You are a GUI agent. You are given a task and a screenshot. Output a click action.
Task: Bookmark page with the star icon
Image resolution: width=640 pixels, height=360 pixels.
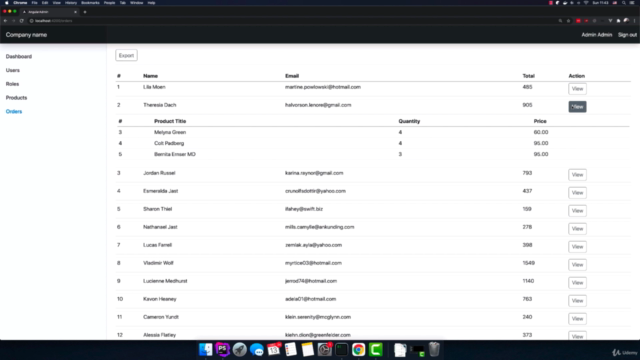click(568, 21)
